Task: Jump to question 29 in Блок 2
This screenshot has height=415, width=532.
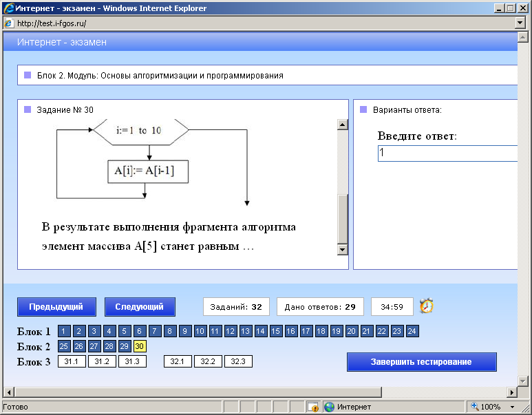Action: coord(125,346)
